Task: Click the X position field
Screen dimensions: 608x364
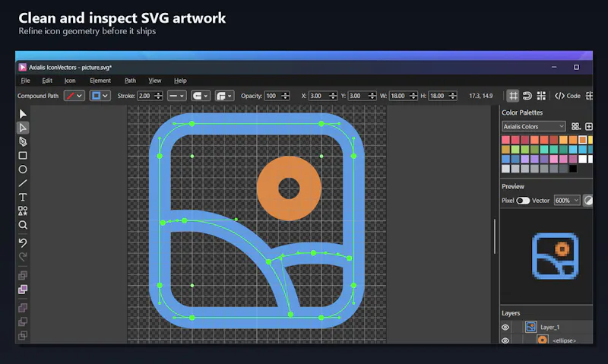Action: [318, 96]
